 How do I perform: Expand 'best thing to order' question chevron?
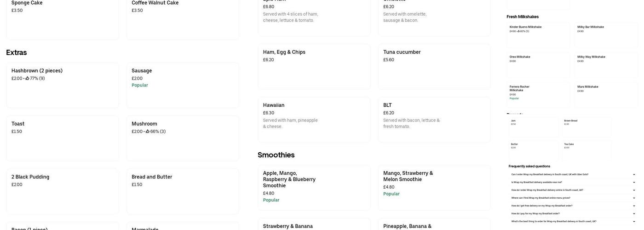634,221
